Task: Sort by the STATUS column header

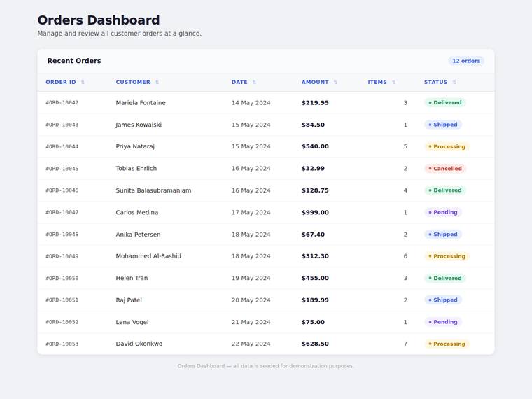Action: coord(435,82)
